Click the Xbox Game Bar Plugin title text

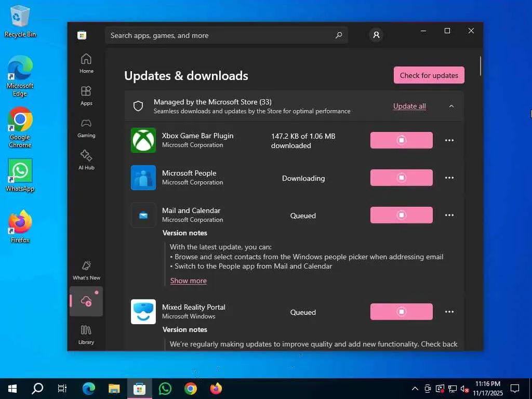[x=197, y=136]
